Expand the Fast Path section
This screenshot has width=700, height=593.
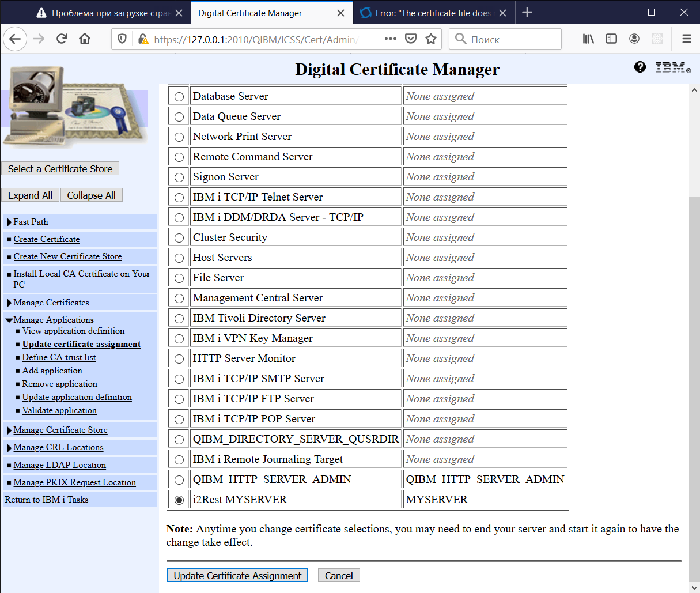point(10,222)
